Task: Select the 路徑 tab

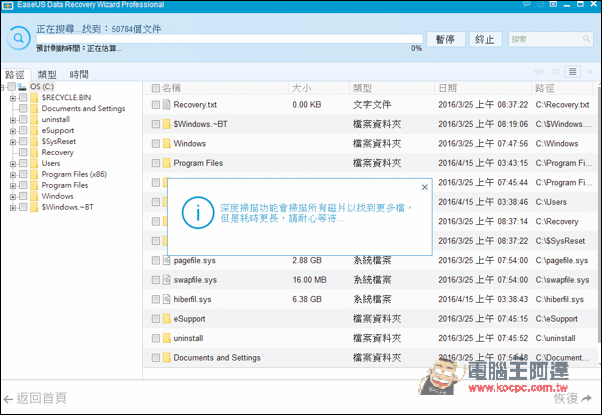Action: (x=15, y=74)
